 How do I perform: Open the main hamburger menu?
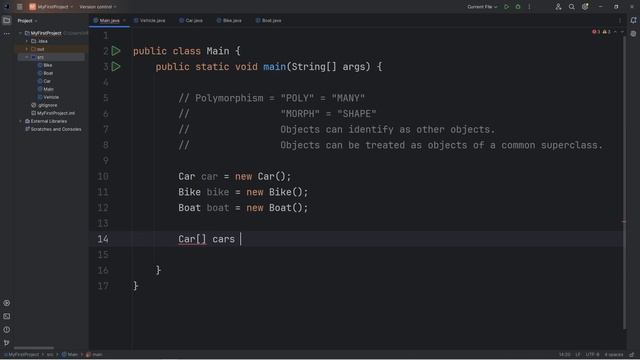click(19, 7)
